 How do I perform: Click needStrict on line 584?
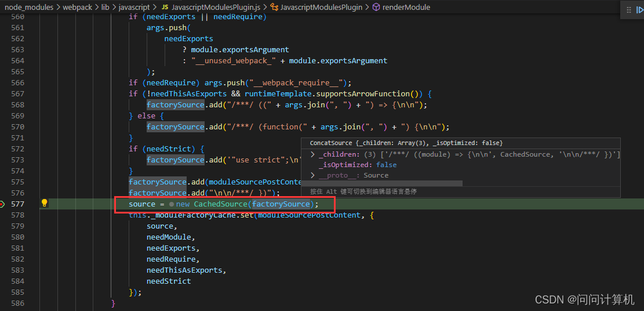[x=169, y=281]
